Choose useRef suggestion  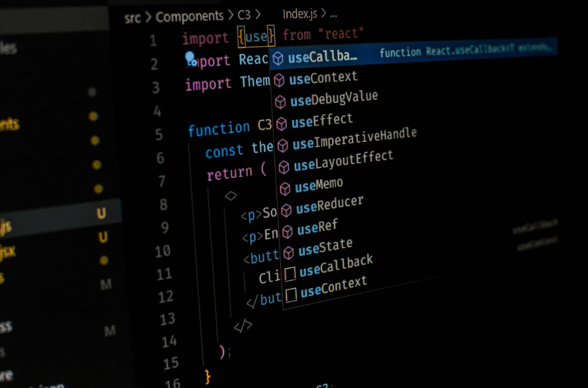point(317,227)
